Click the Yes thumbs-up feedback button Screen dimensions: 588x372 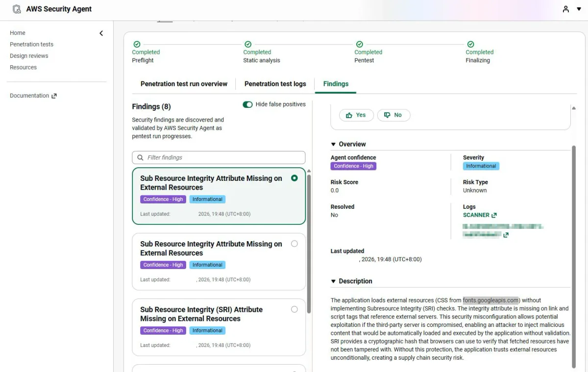coord(356,115)
